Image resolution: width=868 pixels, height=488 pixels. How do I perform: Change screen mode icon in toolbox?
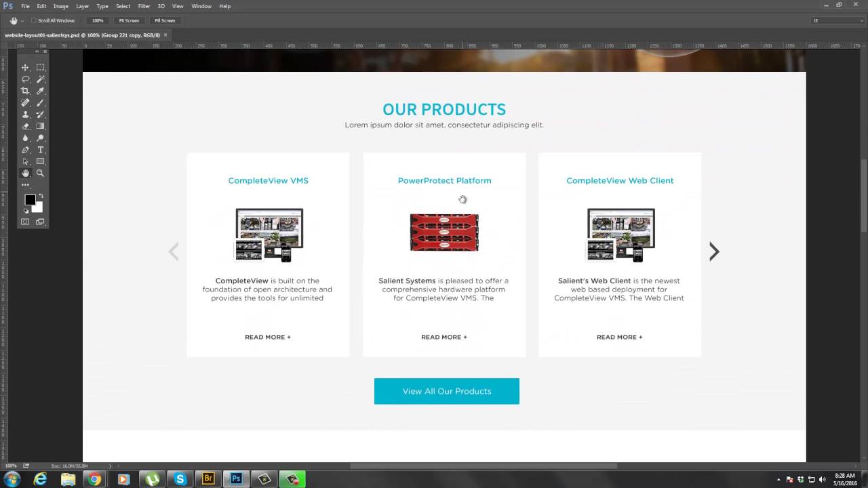tap(40, 222)
